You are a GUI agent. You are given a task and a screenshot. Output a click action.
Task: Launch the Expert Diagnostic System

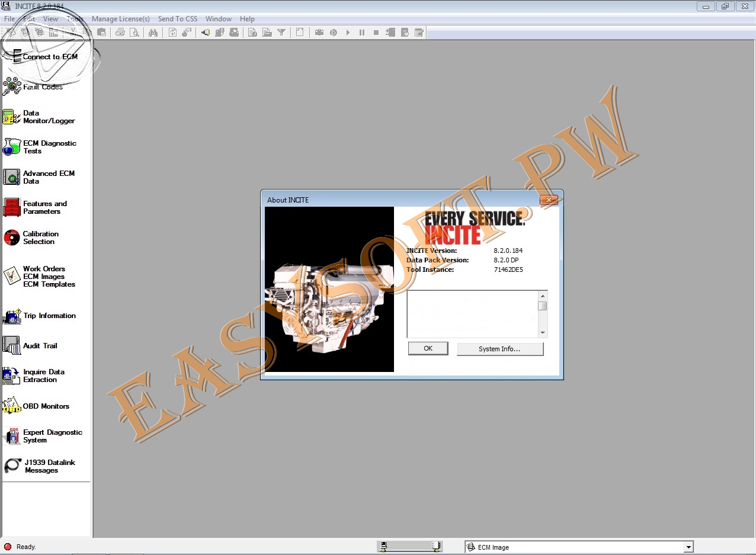coord(43,436)
